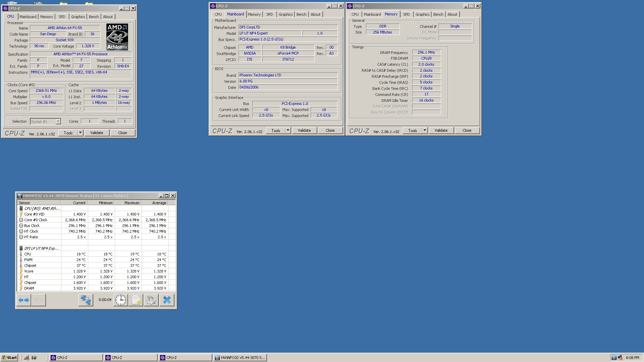Click Tools button in the Memory CPU-Z window
644x362 pixels.
(x=413, y=130)
